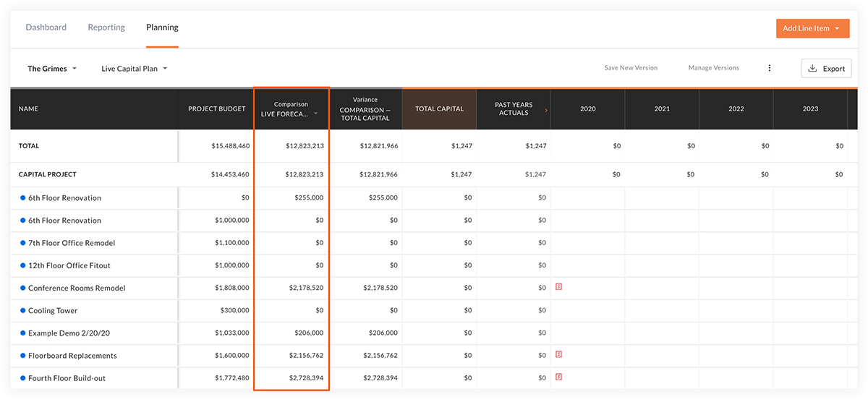The width and height of the screenshot is (868, 402).
Task: Click the Add Line Item button
Action: coord(812,28)
